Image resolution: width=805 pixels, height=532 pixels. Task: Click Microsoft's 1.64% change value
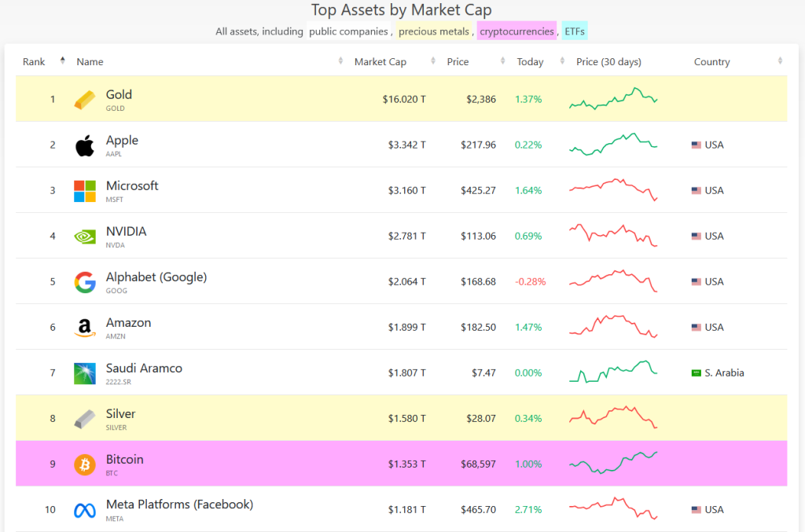tap(528, 191)
